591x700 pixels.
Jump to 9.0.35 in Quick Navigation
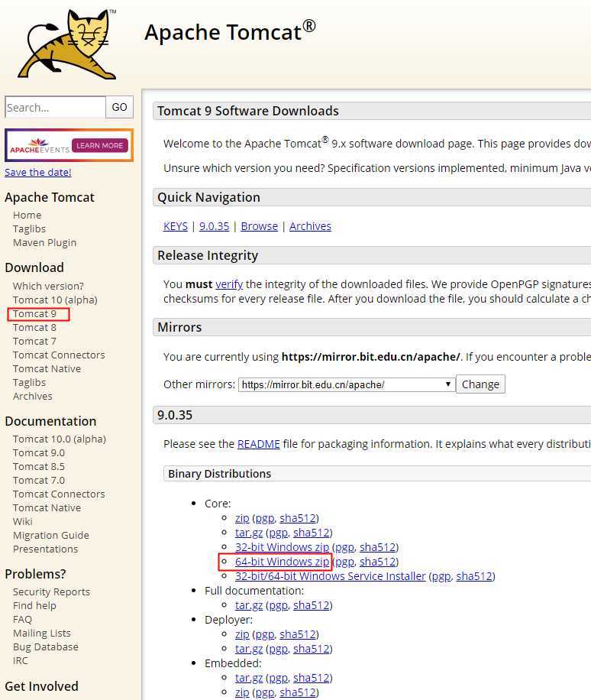(214, 226)
